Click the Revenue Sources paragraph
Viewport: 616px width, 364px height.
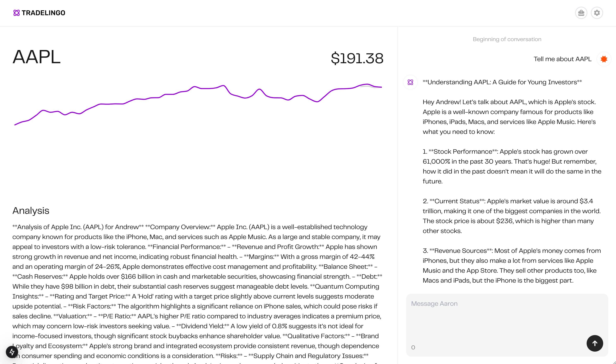click(512, 265)
